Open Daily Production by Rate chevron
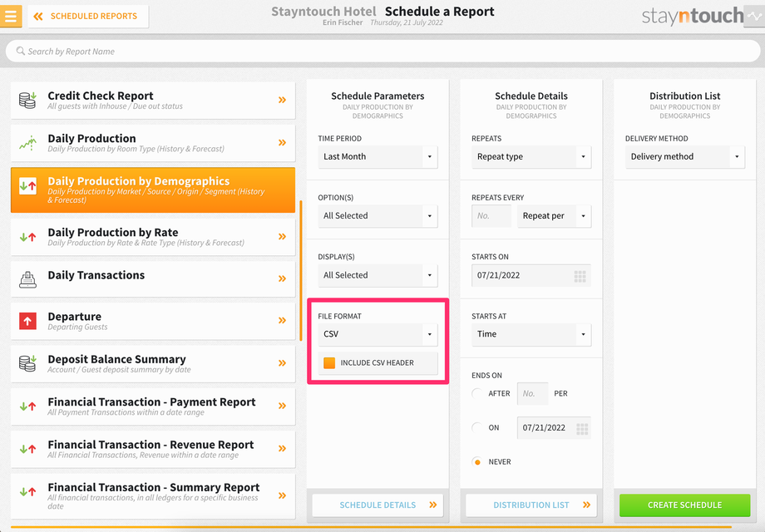The image size is (765, 532). pyautogui.click(x=282, y=237)
